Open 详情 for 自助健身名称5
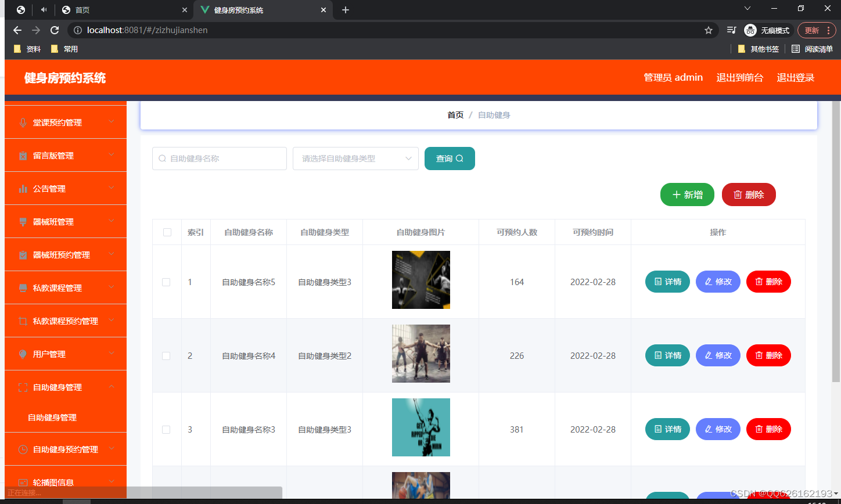The height and width of the screenshot is (504, 841). click(667, 282)
